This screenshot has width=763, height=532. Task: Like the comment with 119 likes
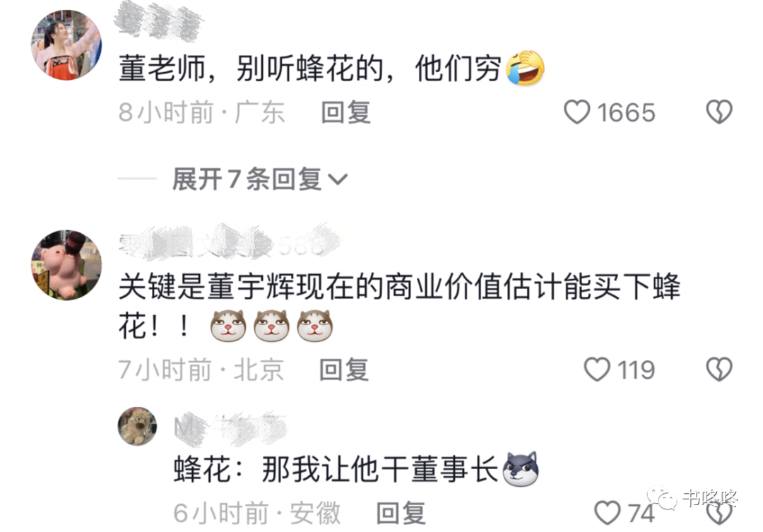pyautogui.click(x=597, y=370)
